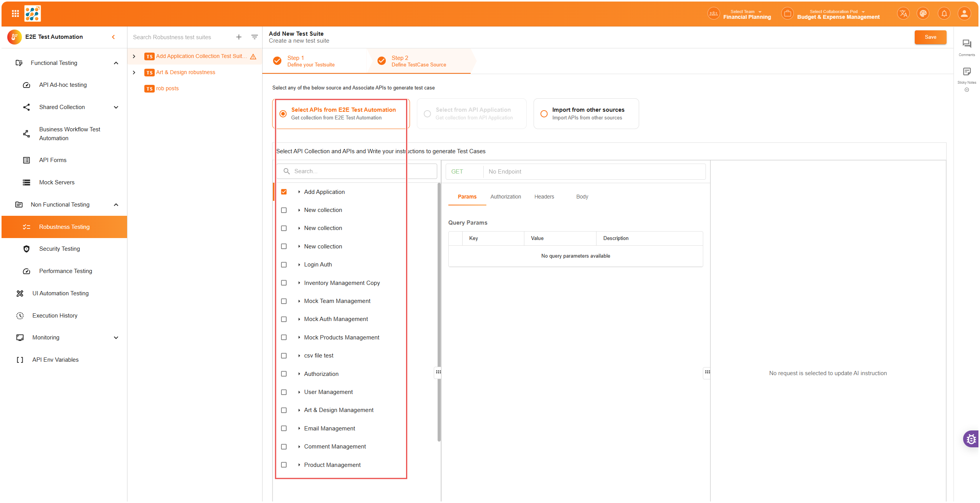The height and width of the screenshot is (503, 980).
Task: Click the language translate icon
Action: click(903, 14)
